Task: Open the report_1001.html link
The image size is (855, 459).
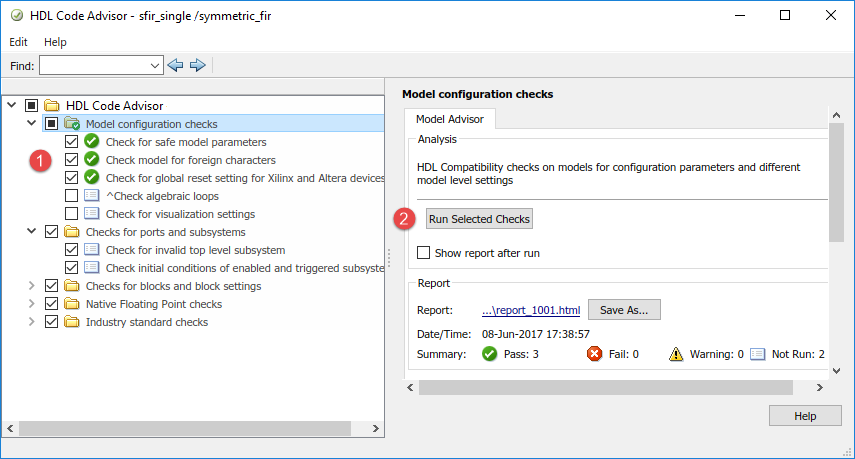Action: [x=531, y=310]
